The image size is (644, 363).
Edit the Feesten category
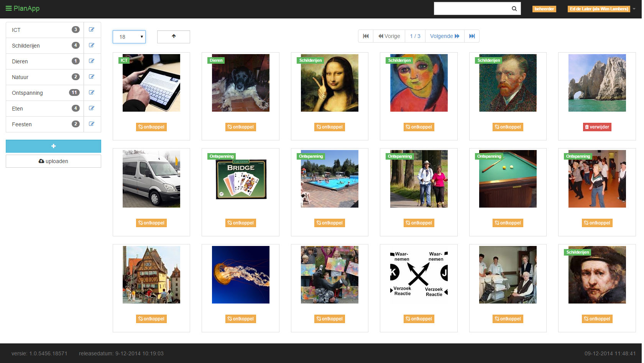point(92,124)
